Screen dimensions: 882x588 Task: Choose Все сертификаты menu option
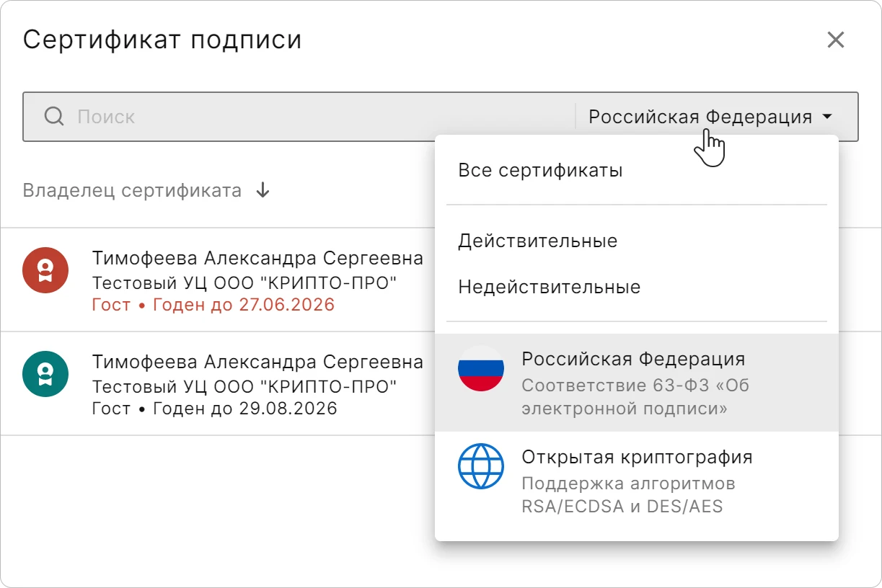(637, 171)
